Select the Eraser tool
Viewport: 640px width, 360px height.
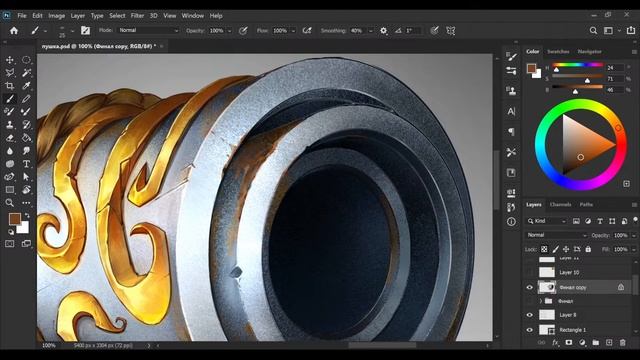pyautogui.click(x=10, y=138)
